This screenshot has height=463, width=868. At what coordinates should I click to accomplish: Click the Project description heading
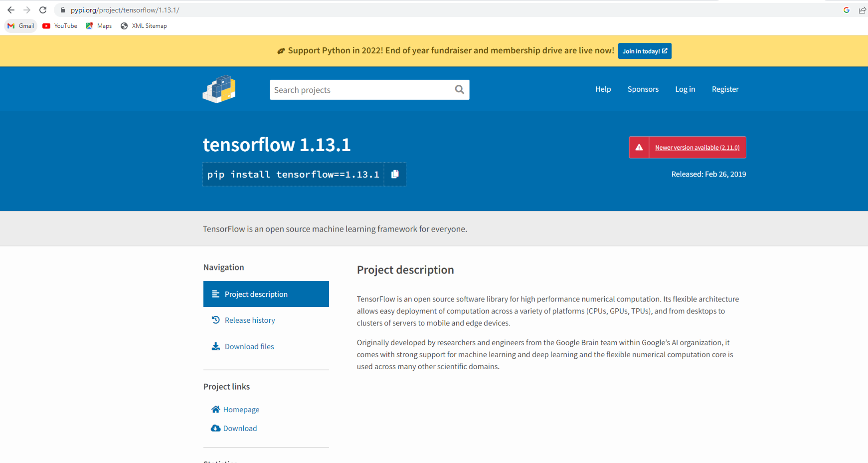(x=405, y=270)
